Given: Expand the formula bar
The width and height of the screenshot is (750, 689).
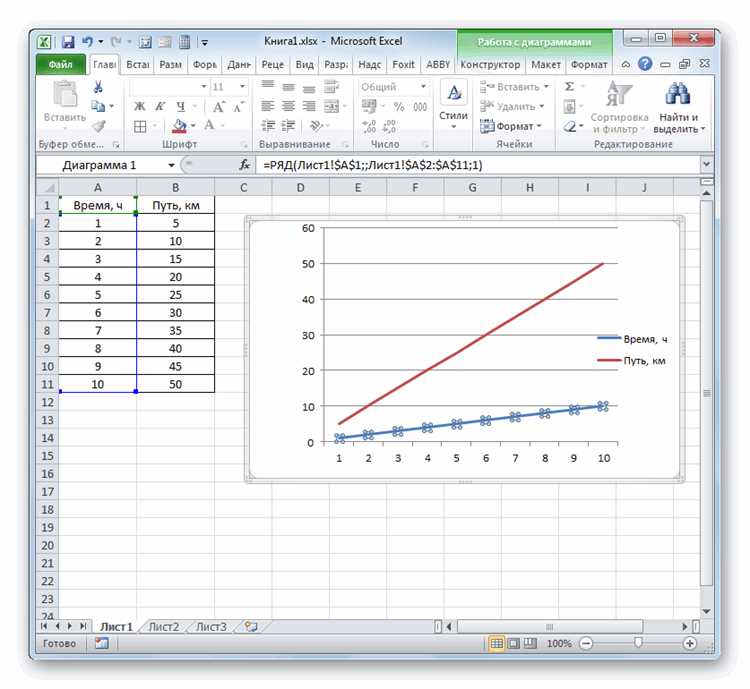Looking at the screenshot, I should [706, 164].
